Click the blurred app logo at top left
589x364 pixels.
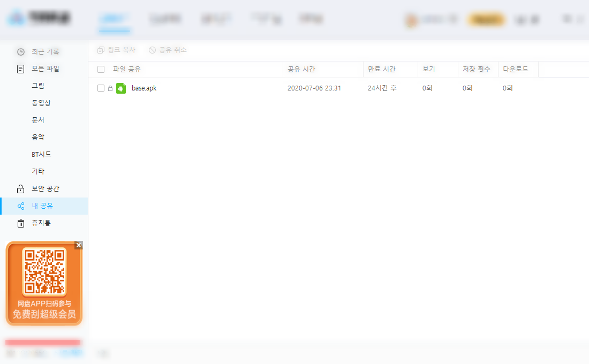39,18
